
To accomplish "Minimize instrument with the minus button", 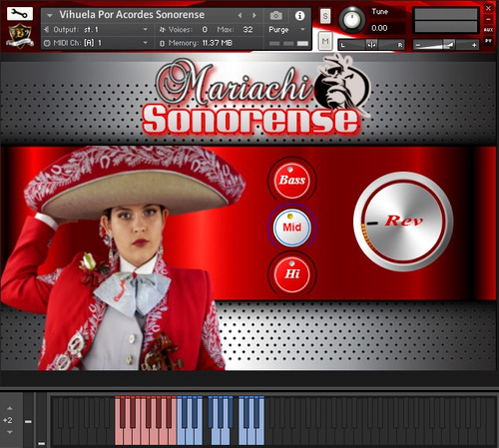I will coord(488,19).
